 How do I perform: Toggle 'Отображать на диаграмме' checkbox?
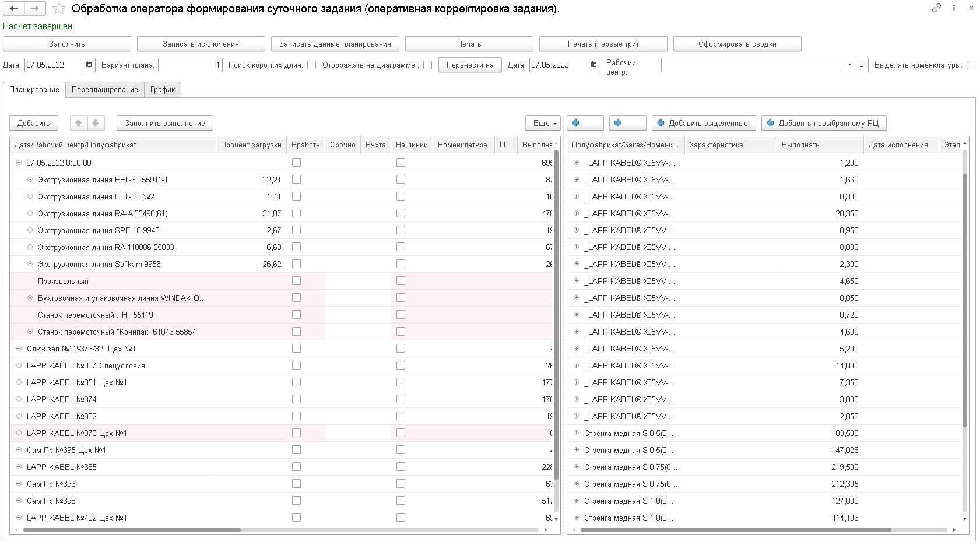click(427, 65)
